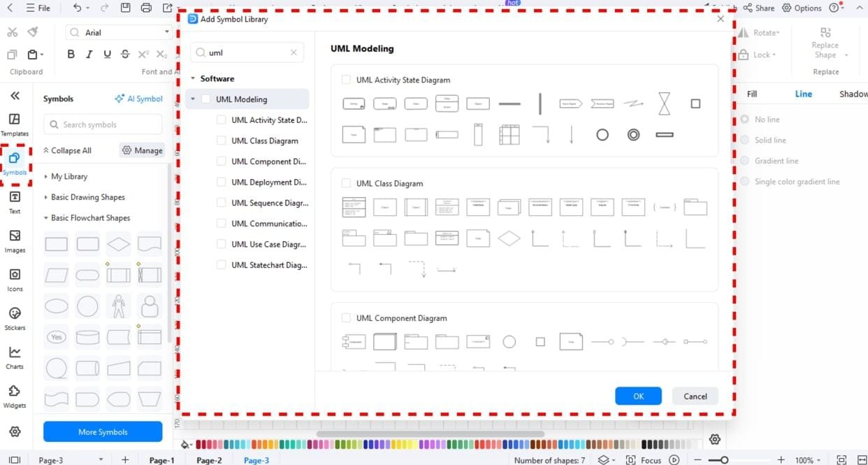868x465 pixels.
Task: Click the Save disk icon
Action: click(x=125, y=8)
